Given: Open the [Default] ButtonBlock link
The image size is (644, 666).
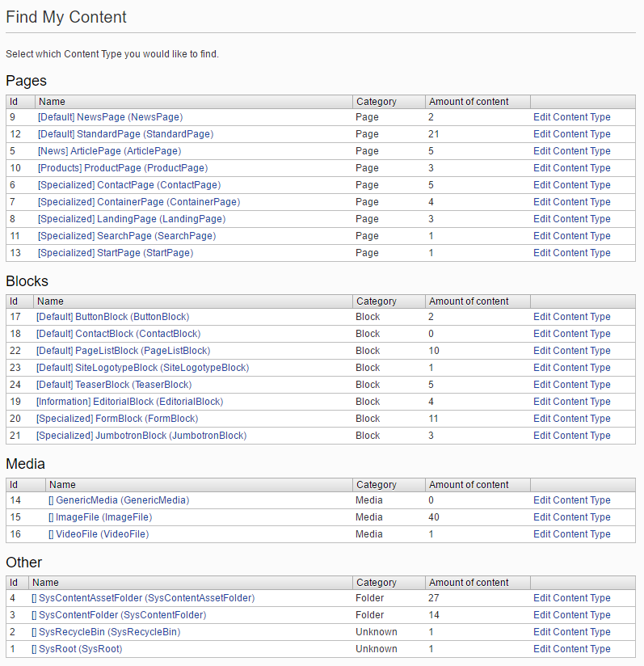Looking at the screenshot, I should [x=112, y=317].
